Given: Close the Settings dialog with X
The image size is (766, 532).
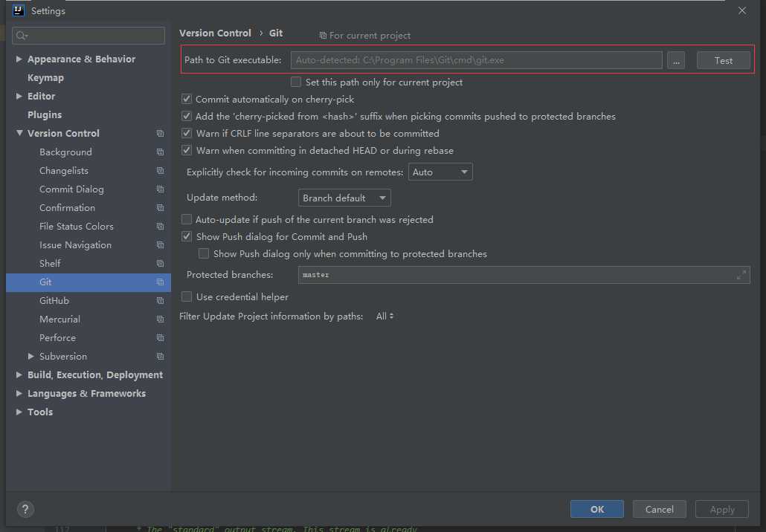Looking at the screenshot, I should (742, 10).
